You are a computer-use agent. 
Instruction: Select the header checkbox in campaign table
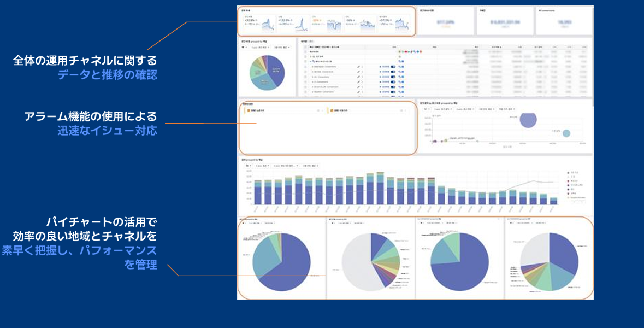[305, 47]
